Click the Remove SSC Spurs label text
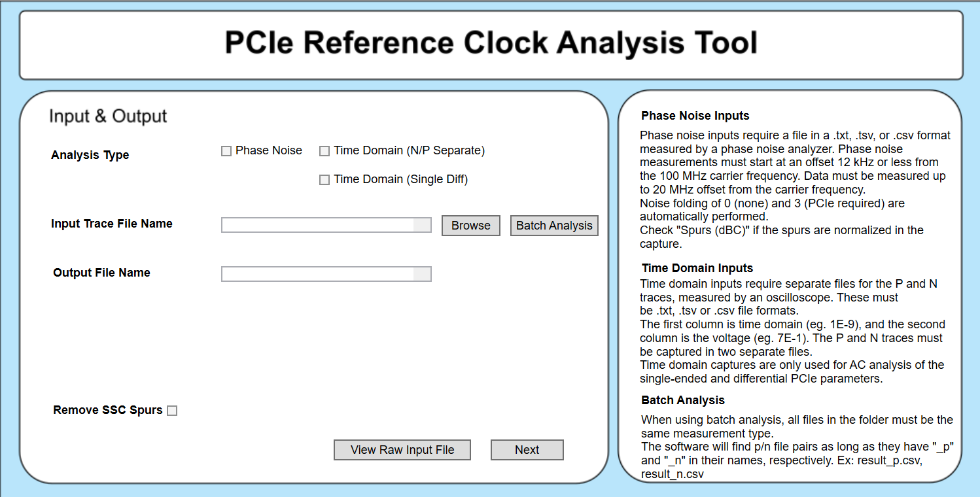Image resolution: width=980 pixels, height=497 pixels. [x=108, y=410]
